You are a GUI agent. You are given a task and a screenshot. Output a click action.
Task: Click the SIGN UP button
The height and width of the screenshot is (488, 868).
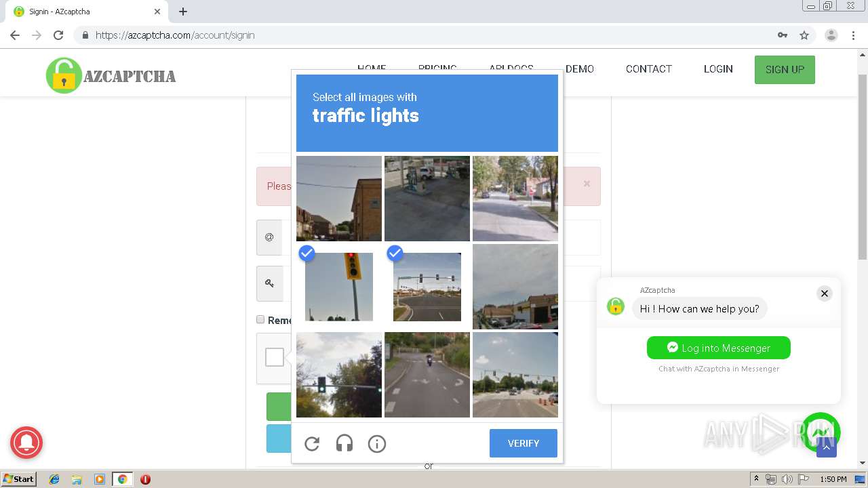785,70
